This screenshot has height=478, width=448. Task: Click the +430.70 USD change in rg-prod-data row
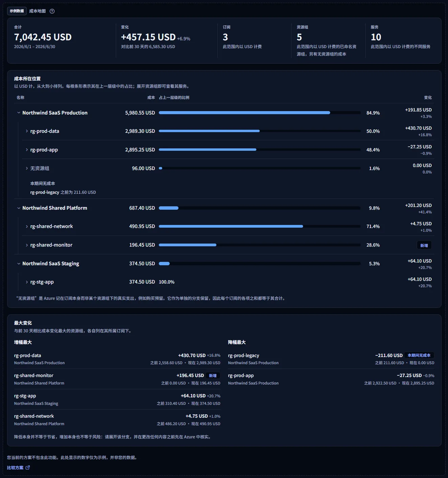click(418, 128)
